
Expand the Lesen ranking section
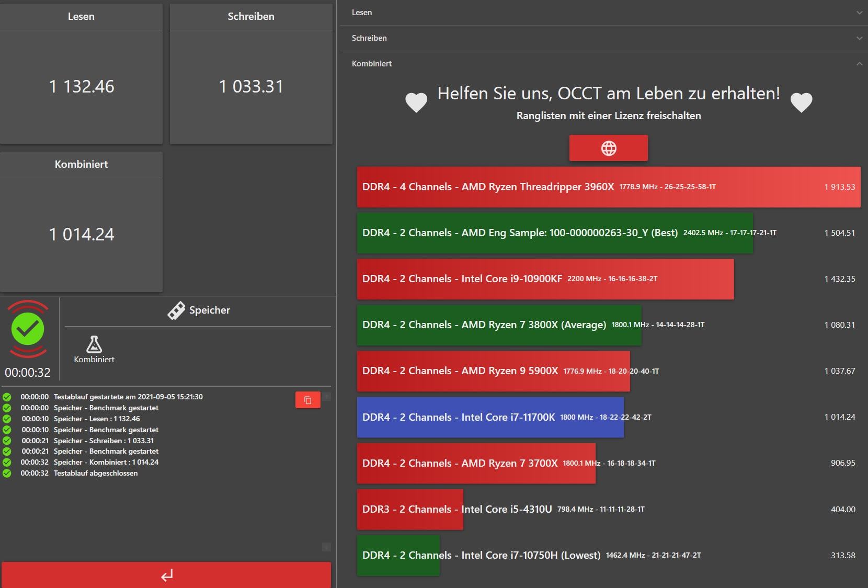click(x=604, y=13)
